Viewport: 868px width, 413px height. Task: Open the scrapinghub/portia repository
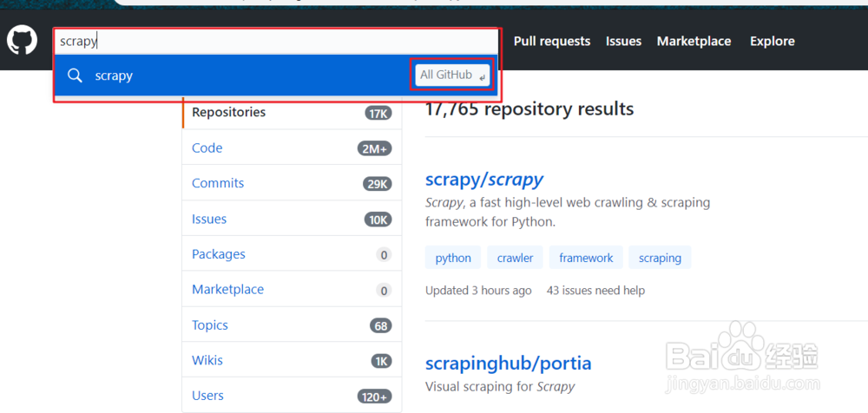pos(508,364)
